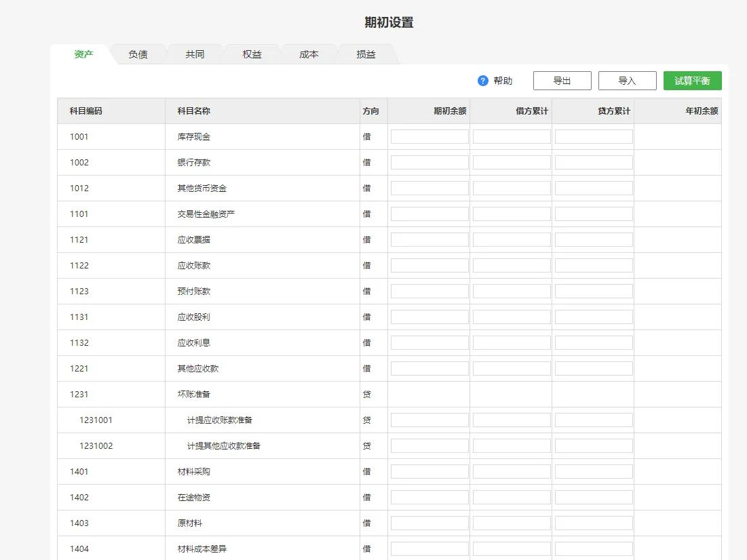The height and width of the screenshot is (560, 747).
Task: Select the 资产 tab
Action: [x=83, y=54]
